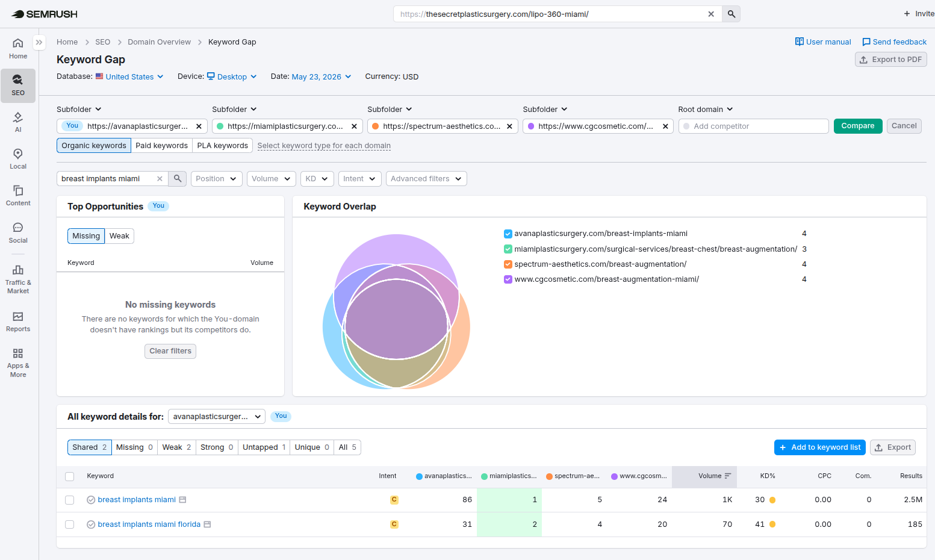The image size is (935, 560).
Task: Select the Weak opportunities toggle
Action: (119, 236)
